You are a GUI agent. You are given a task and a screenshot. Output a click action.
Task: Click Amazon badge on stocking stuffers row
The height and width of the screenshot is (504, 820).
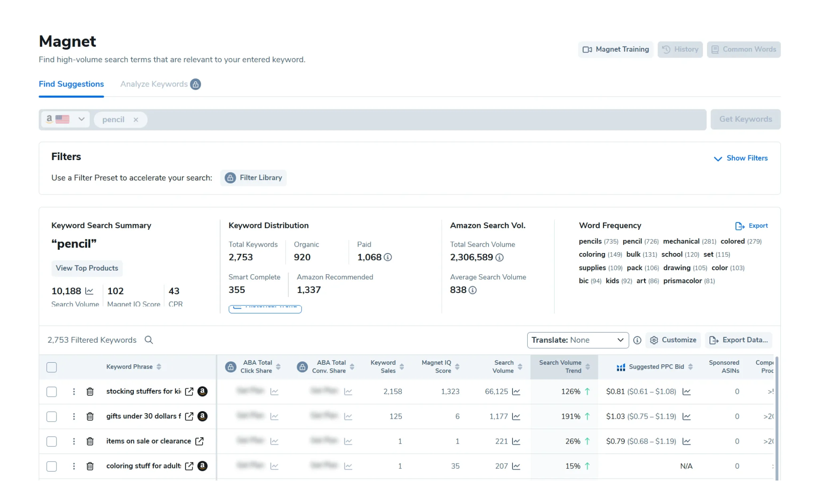pyautogui.click(x=203, y=391)
